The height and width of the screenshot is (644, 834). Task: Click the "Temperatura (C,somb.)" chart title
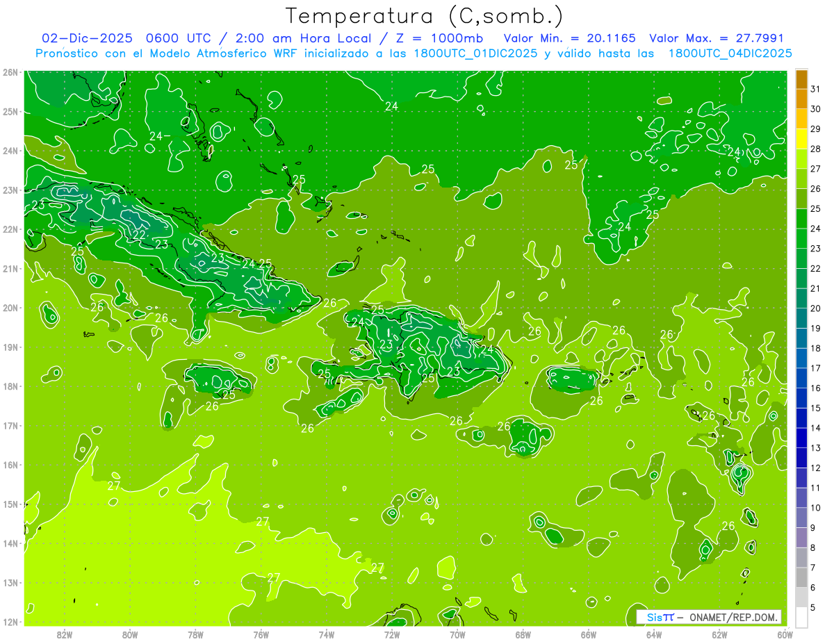(x=425, y=16)
